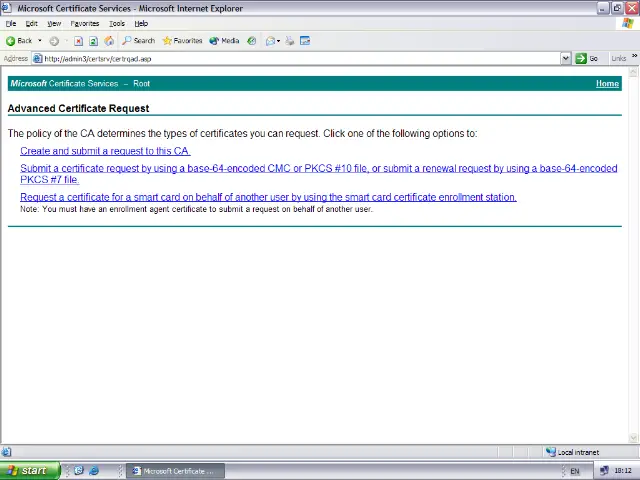The height and width of the screenshot is (480, 640).
Task: Click the Forward navigation arrow
Action: pyautogui.click(x=54, y=41)
